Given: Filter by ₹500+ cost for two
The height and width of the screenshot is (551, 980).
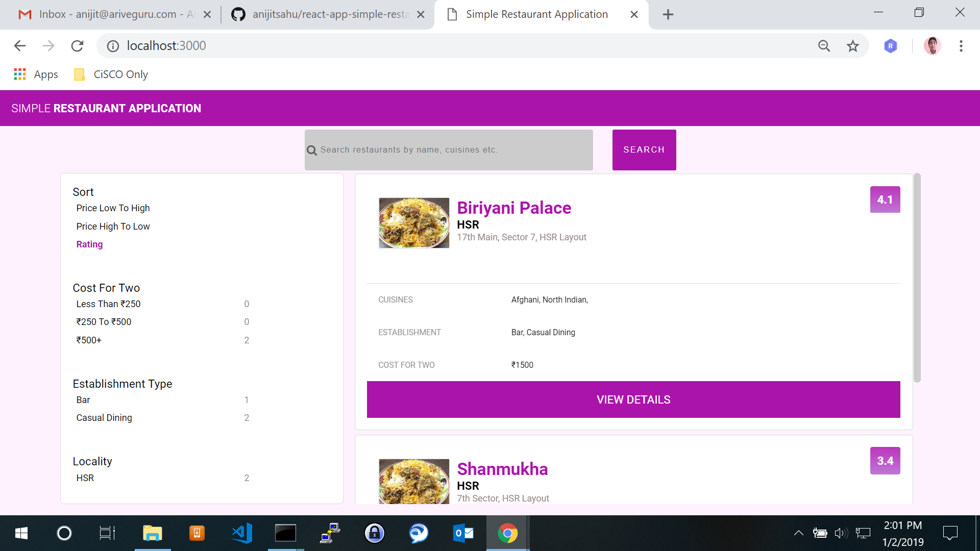Looking at the screenshot, I should [89, 340].
